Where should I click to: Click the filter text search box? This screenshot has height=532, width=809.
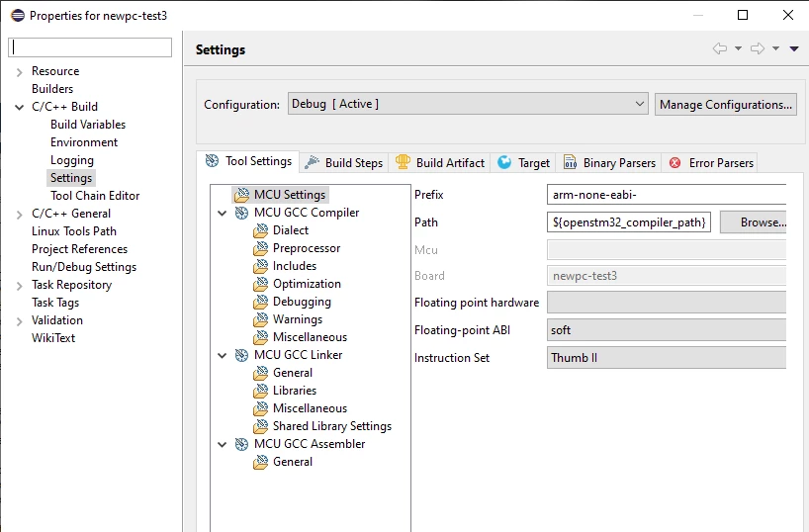click(90, 47)
